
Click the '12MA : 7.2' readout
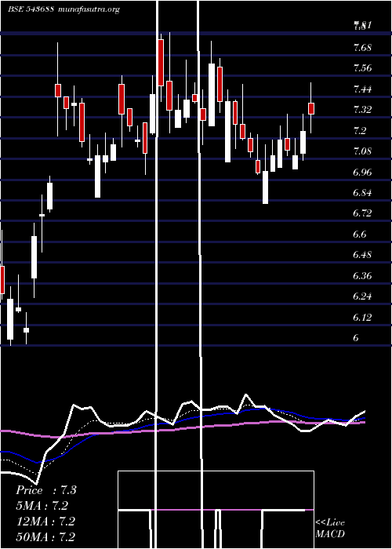[x=45, y=522]
